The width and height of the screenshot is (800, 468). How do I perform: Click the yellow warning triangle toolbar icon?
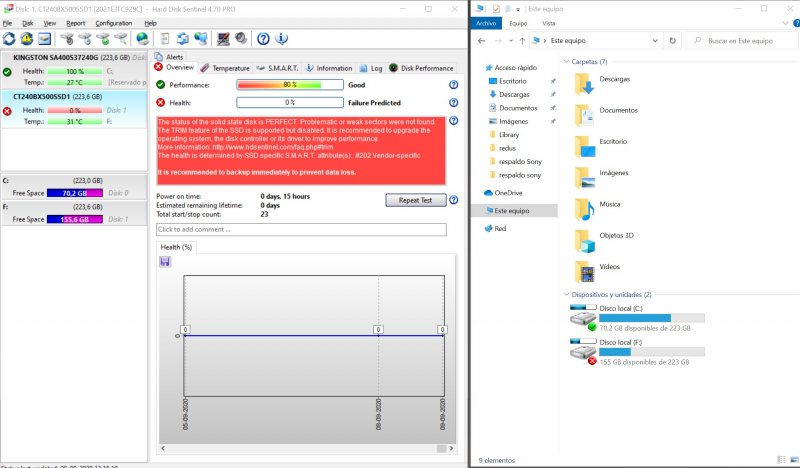pos(27,39)
